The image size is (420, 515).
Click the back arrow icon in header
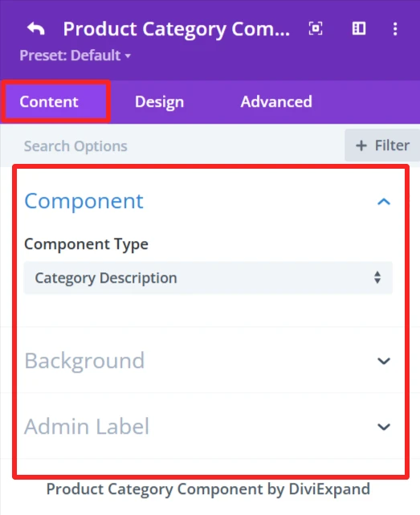(x=35, y=29)
